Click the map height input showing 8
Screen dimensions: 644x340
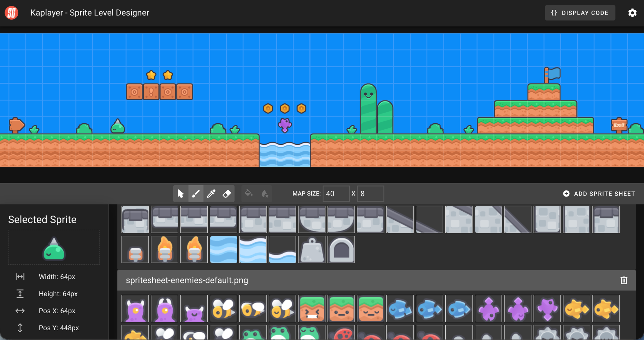[x=370, y=193]
